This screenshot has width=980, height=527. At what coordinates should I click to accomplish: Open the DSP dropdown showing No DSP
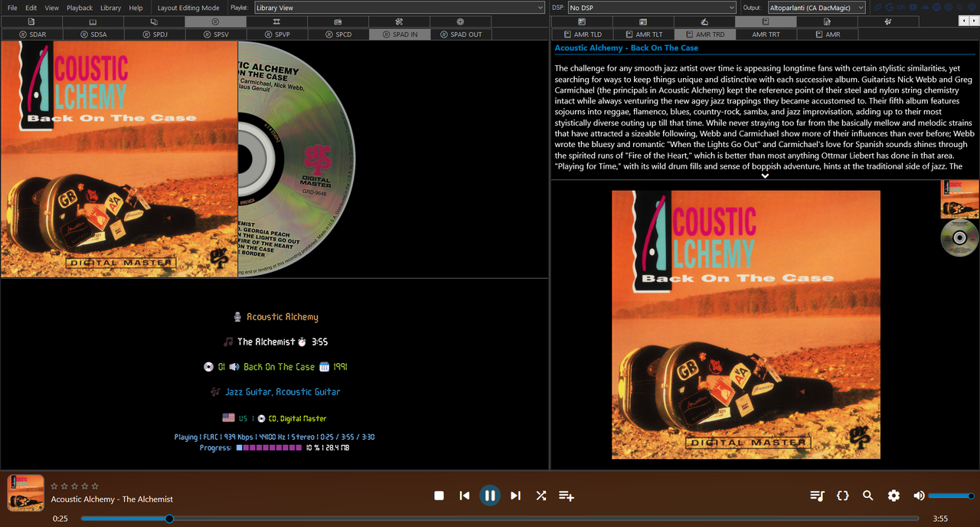point(652,8)
